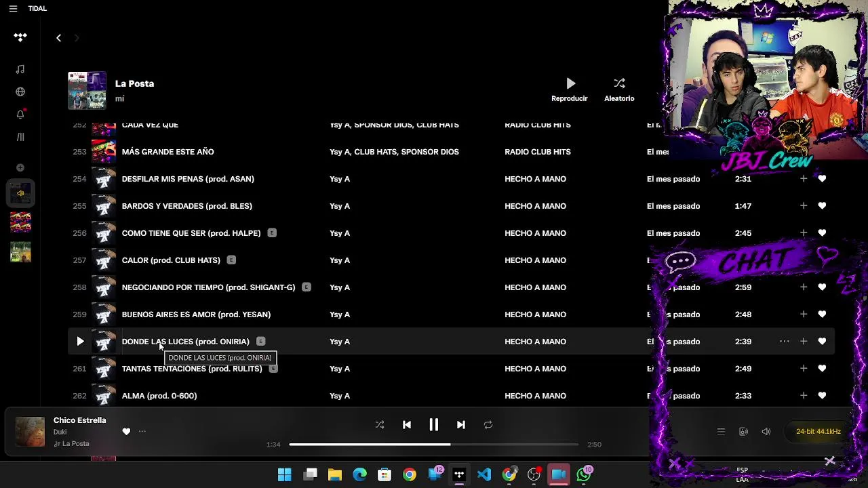The width and height of the screenshot is (868, 488).
Task: Open the La Posta source link in player
Action: [x=75, y=444]
